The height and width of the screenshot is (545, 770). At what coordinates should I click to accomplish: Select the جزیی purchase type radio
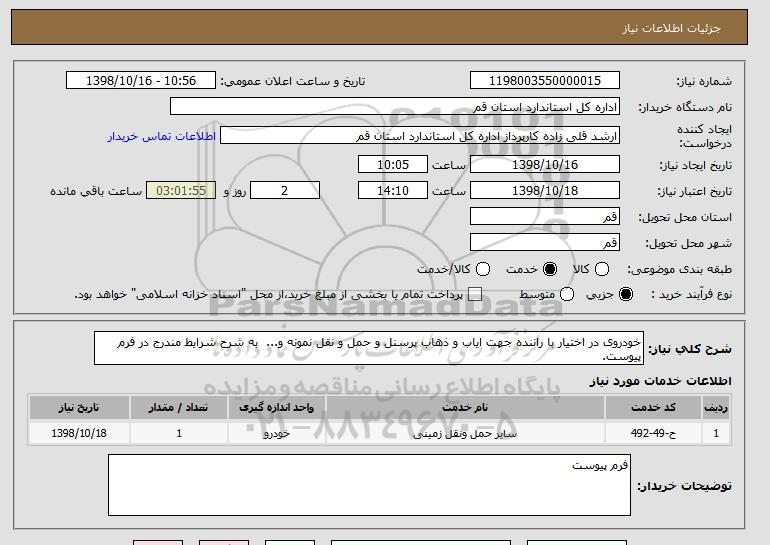[x=626, y=294]
